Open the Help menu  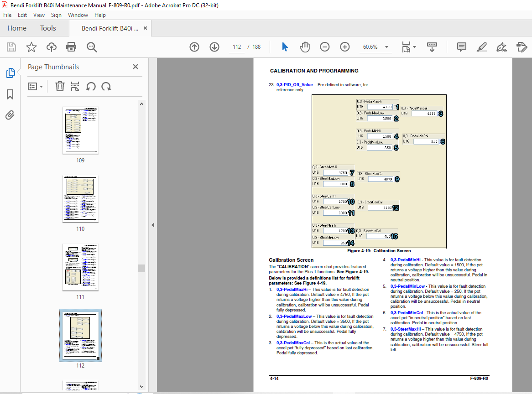point(100,15)
